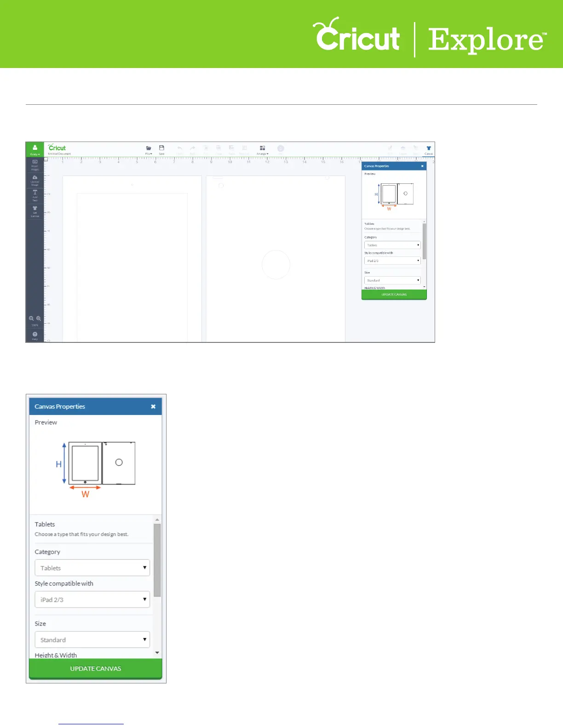Click UPDATE CANVAS in the app's small panel
The image size is (563, 728).
pyautogui.click(x=394, y=295)
